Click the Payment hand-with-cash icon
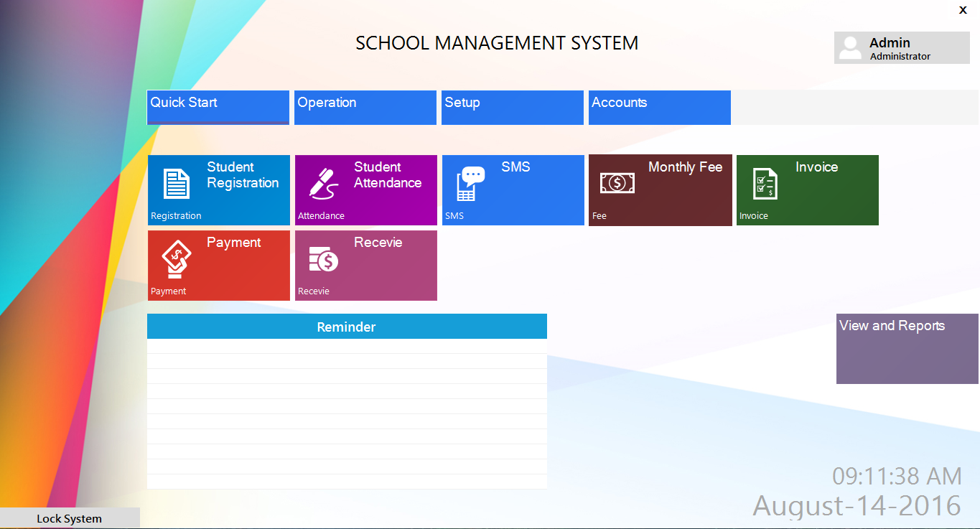980x529 pixels. (x=176, y=259)
